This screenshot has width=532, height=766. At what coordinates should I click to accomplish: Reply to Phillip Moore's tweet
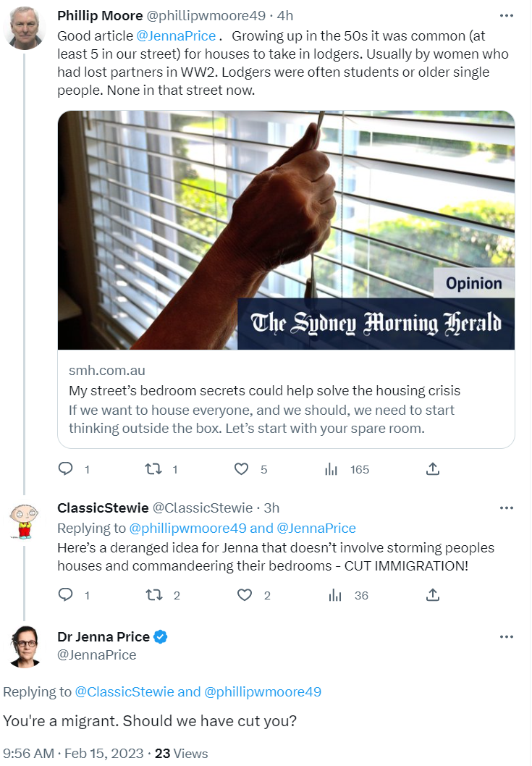pyautogui.click(x=66, y=469)
